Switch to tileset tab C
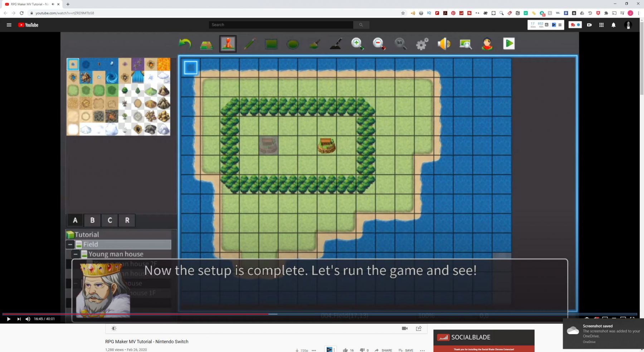Viewport: 644px width, 352px height. tap(110, 220)
